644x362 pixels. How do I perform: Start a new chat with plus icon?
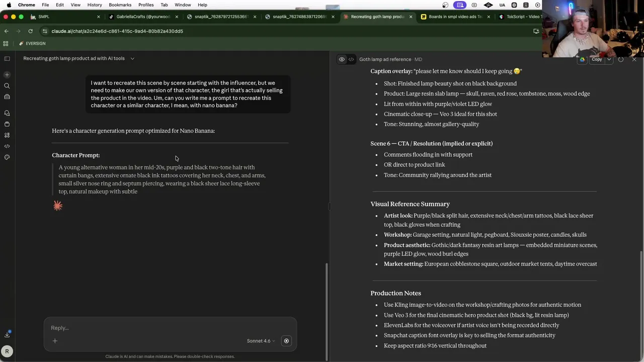click(x=7, y=74)
